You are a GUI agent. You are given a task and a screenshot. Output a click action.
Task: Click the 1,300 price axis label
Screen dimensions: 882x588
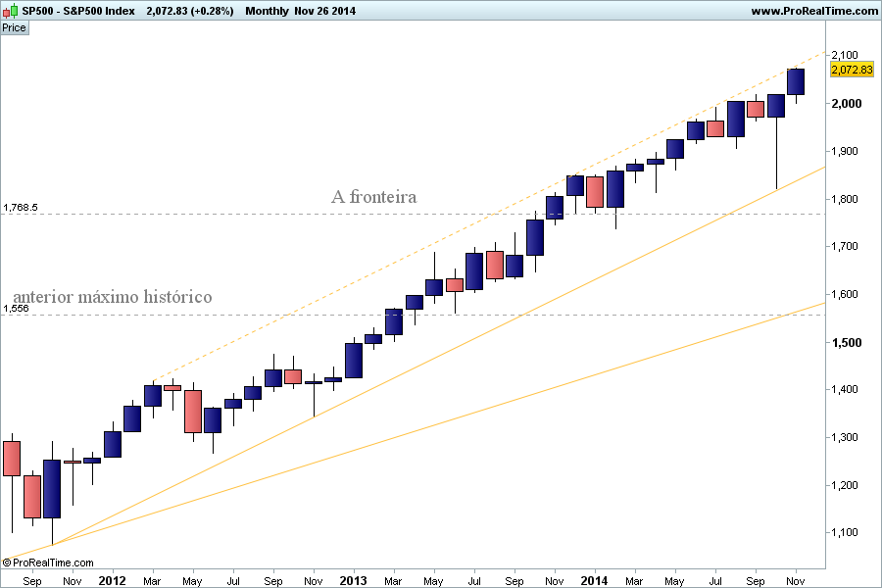point(845,437)
